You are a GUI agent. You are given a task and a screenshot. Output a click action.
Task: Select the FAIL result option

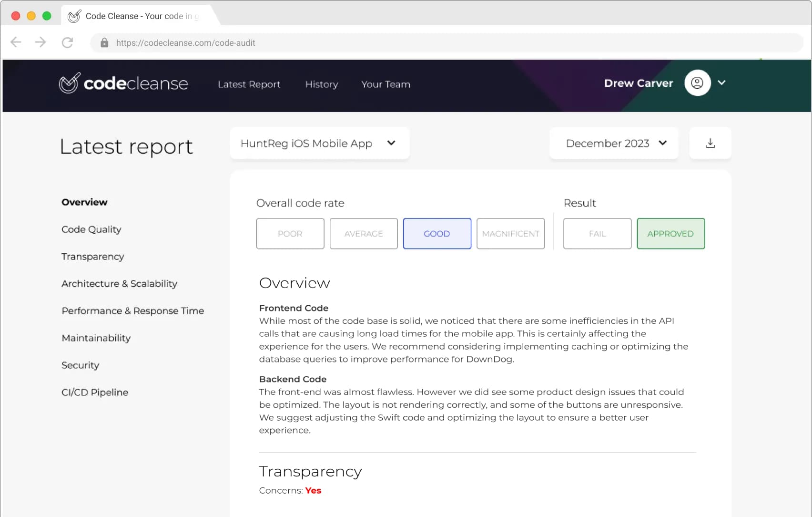point(597,234)
